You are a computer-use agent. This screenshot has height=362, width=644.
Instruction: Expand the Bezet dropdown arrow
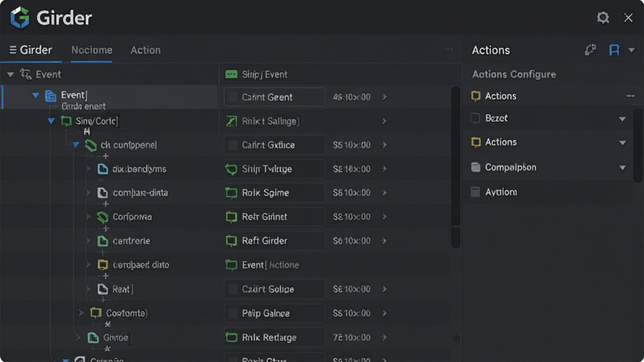coord(622,119)
